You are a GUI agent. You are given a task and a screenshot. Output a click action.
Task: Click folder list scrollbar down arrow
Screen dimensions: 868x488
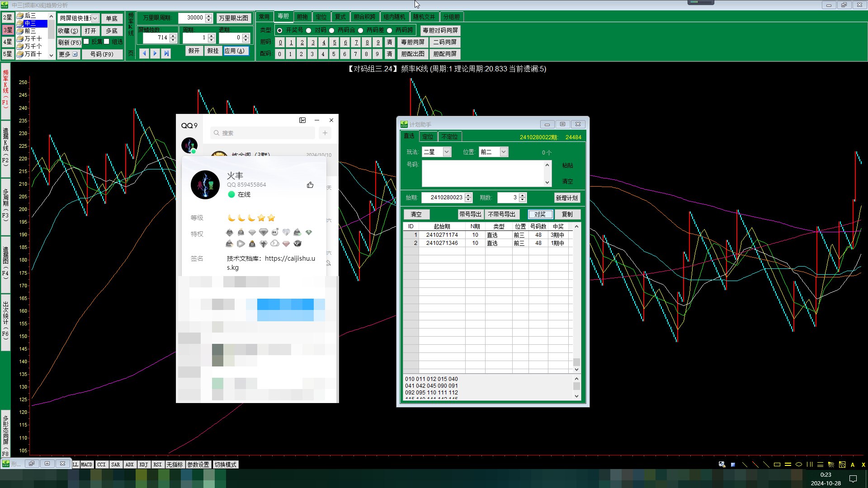[51, 55]
